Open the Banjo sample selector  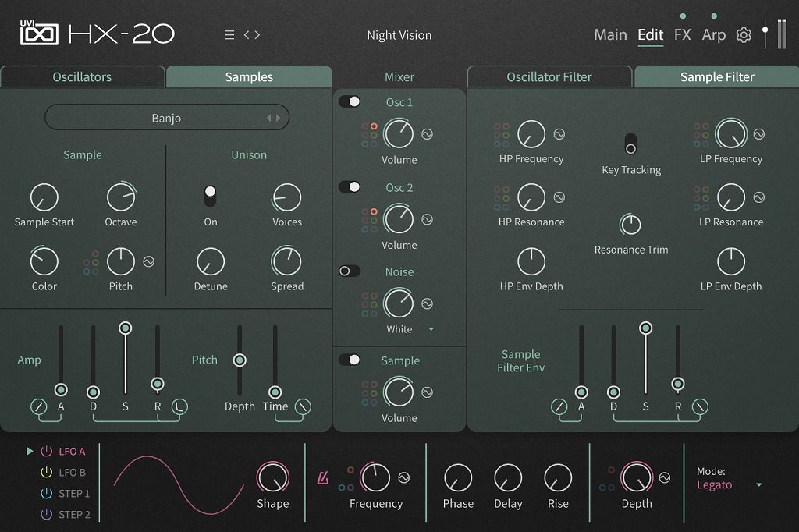click(166, 118)
